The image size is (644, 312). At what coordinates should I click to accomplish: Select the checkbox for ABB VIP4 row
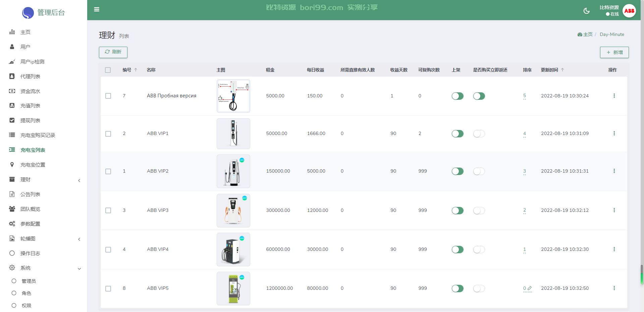(108, 250)
